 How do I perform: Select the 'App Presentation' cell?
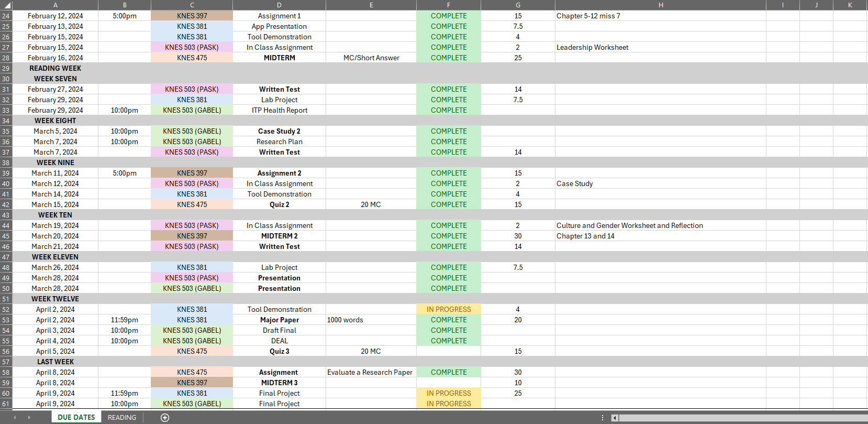(279, 26)
